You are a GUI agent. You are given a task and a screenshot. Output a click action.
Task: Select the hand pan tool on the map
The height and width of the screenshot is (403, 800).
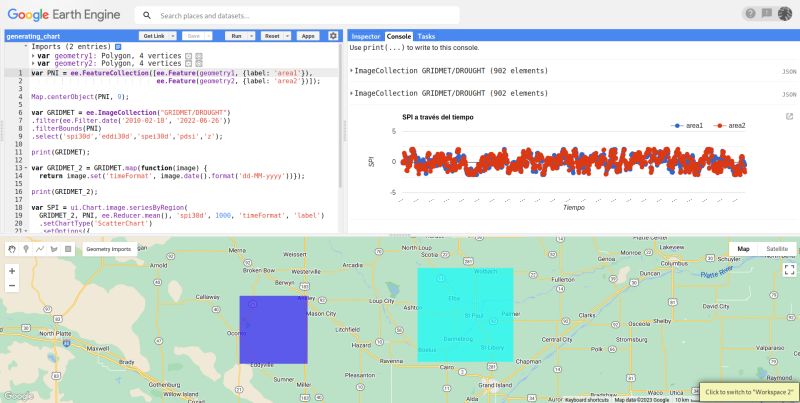pyautogui.click(x=12, y=249)
